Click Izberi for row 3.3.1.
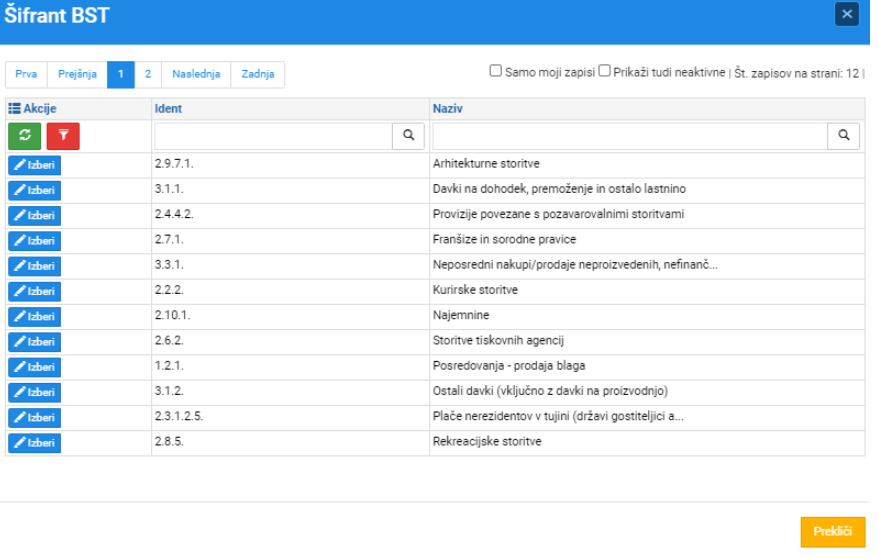This screenshot has width=879, height=559. (x=34, y=266)
